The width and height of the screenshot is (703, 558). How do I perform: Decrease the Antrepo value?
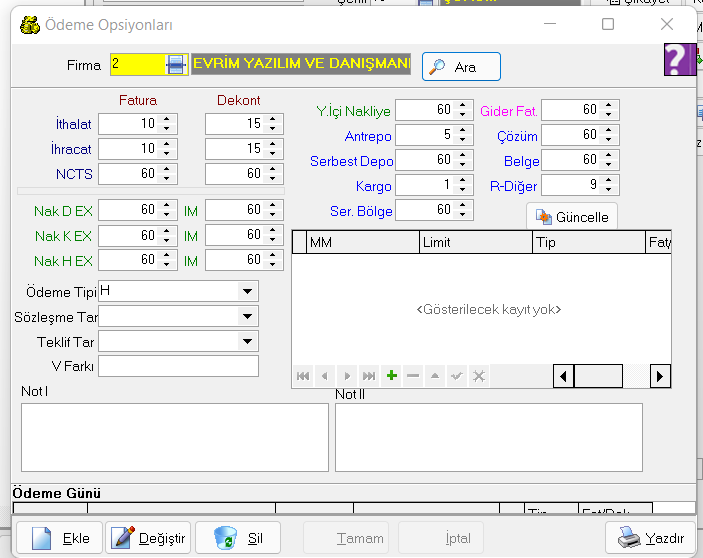point(463,140)
